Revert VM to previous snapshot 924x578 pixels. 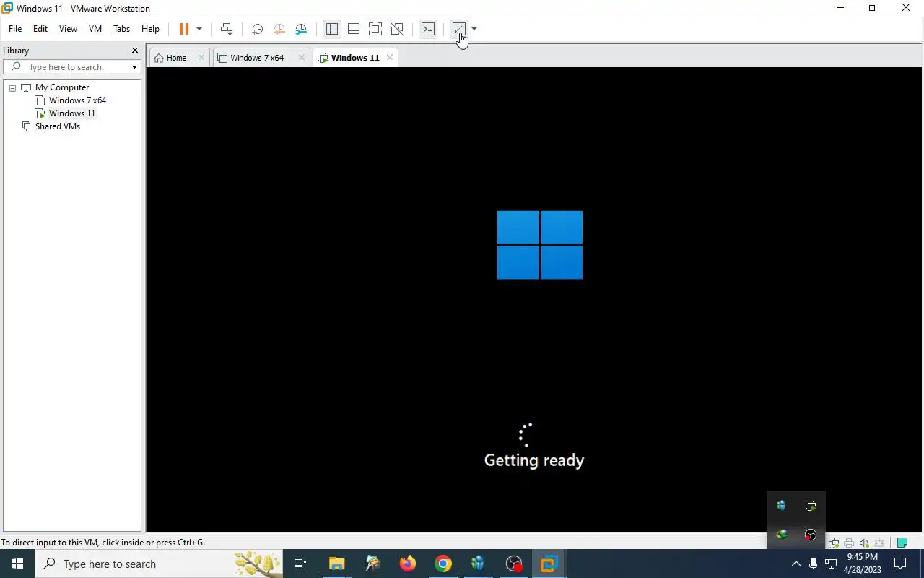point(279,29)
